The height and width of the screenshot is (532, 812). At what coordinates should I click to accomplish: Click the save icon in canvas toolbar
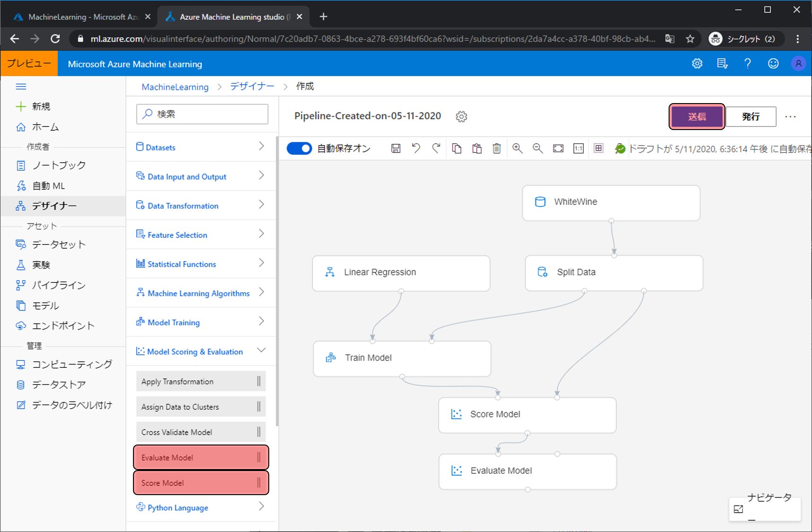[396, 148]
